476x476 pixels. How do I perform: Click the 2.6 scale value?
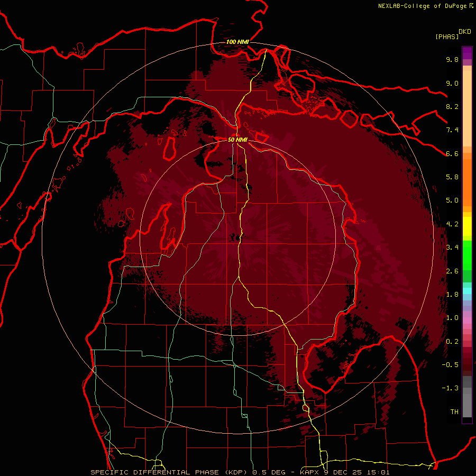pyautogui.click(x=452, y=271)
